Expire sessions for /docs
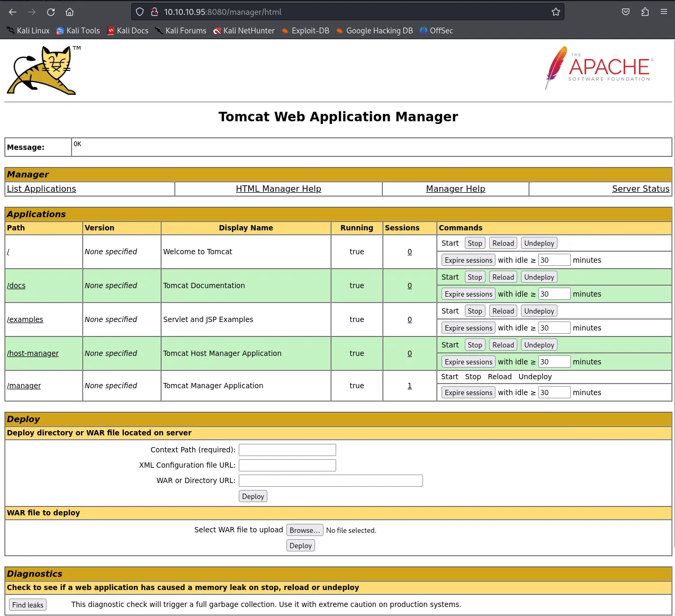675x616 pixels. pyautogui.click(x=469, y=294)
